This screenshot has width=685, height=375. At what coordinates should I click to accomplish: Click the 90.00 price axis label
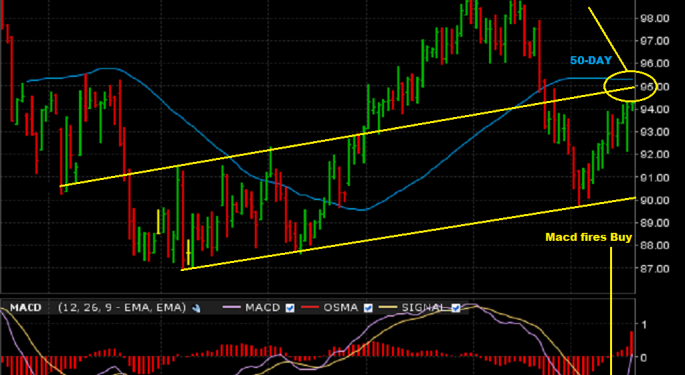tap(654, 201)
